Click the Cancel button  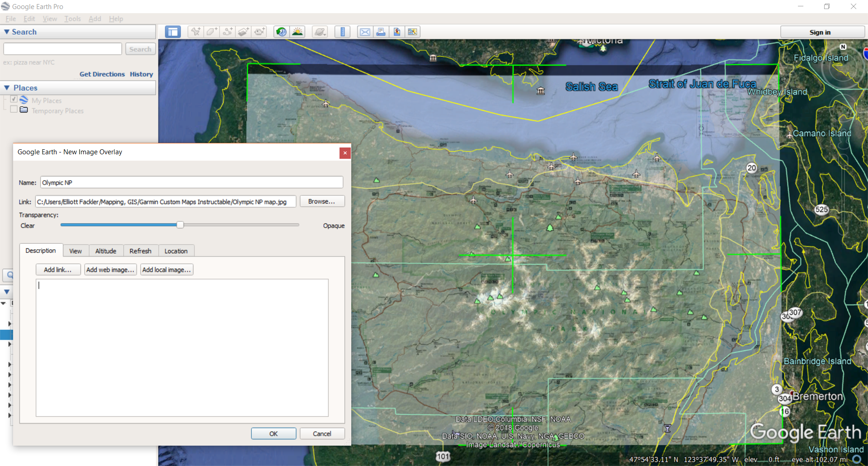(x=322, y=433)
